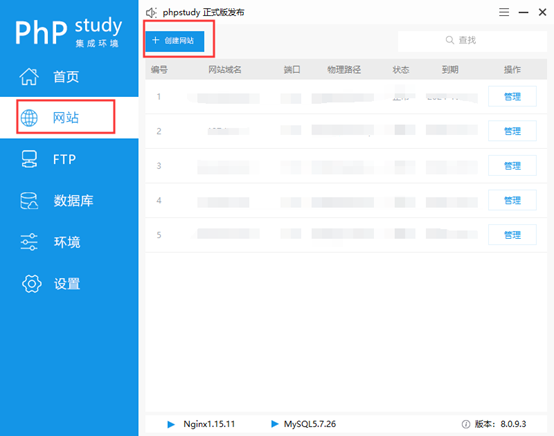
Task: Start Nginx1.15.11 via play arrow
Action: coord(171,424)
